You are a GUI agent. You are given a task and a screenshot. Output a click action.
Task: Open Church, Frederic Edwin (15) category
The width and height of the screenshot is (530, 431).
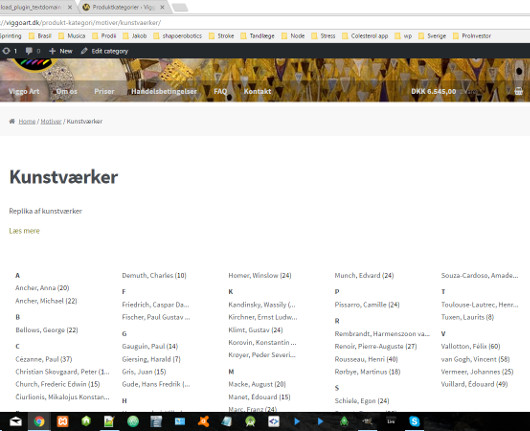click(x=58, y=384)
